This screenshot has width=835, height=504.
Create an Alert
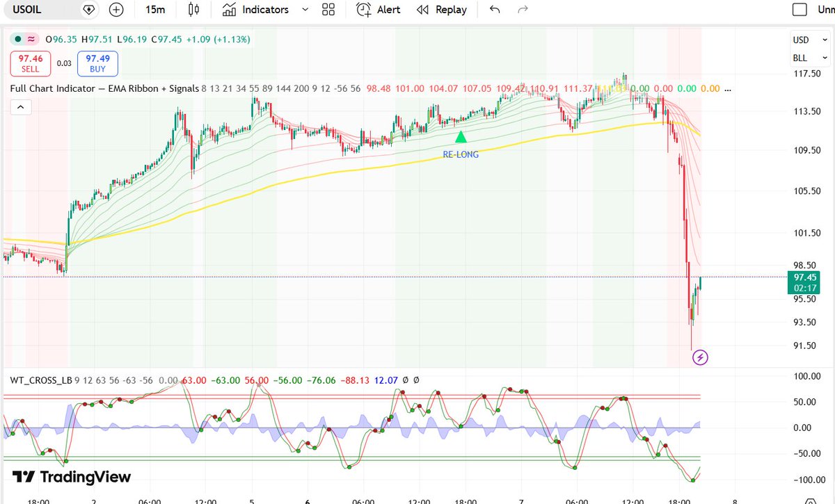pos(379,10)
